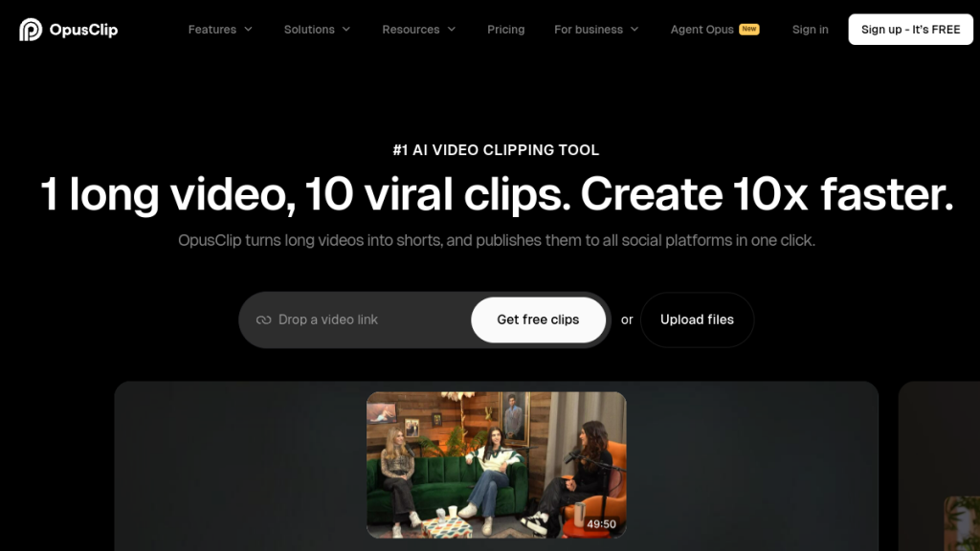Click the New badge beside Agent Opus

point(749,29)
